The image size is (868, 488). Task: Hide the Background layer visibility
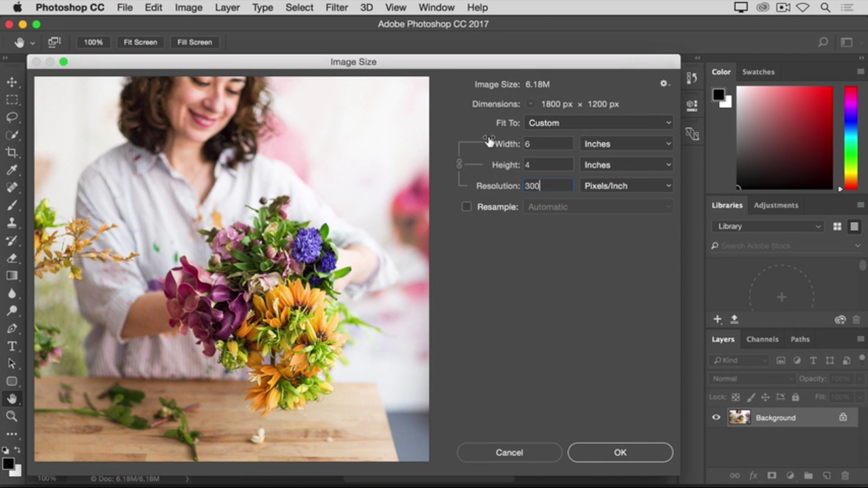click(x=716, y=418)
